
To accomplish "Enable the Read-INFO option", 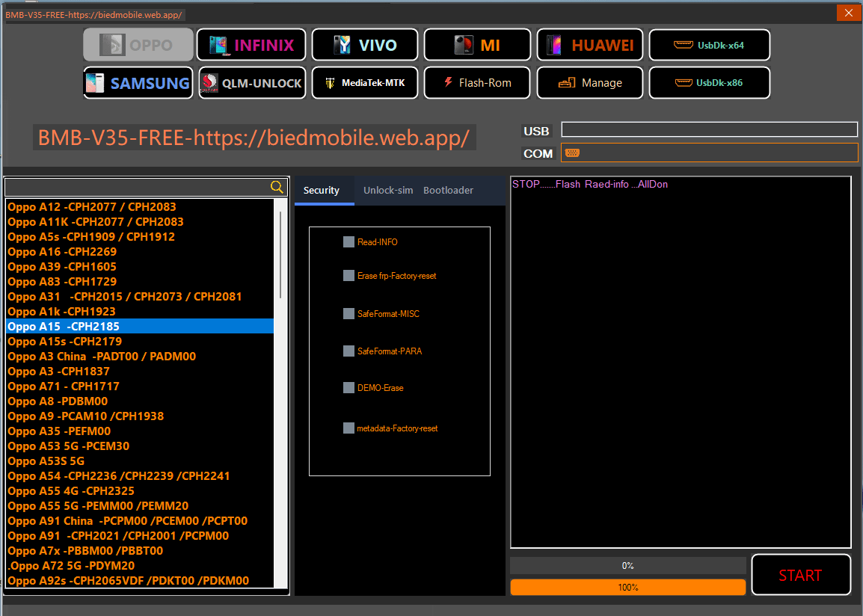I will click(348, 241).
